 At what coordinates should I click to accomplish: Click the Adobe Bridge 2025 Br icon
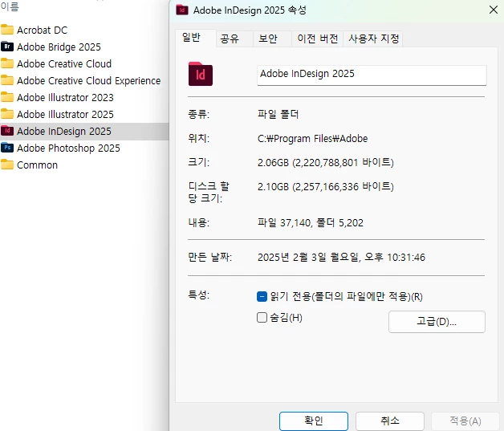[x=7, y=47]
